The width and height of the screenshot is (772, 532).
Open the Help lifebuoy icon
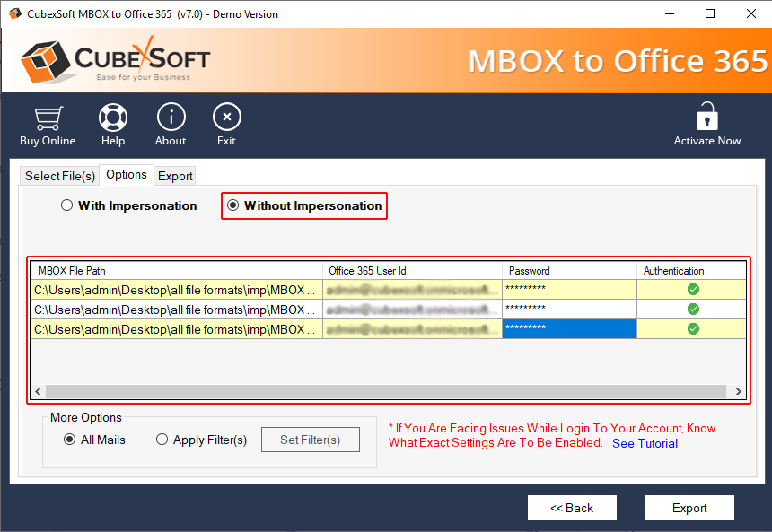point(113,118)
